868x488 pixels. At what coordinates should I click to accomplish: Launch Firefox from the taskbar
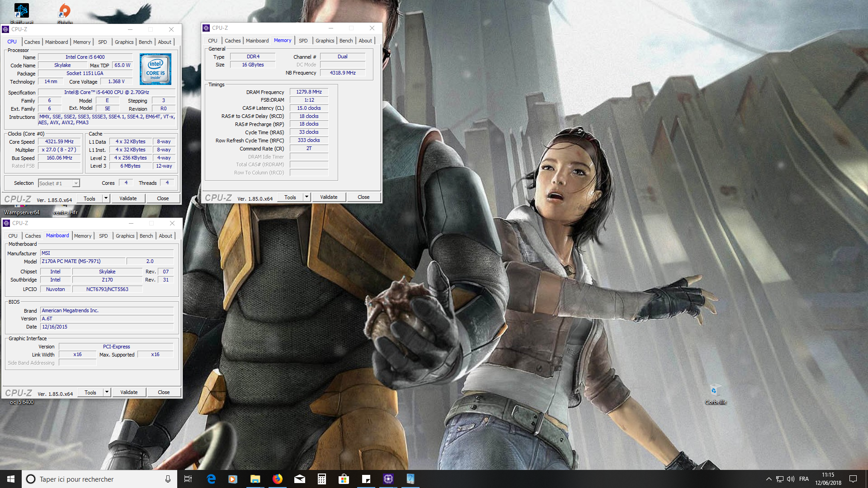tap(277, 479)
